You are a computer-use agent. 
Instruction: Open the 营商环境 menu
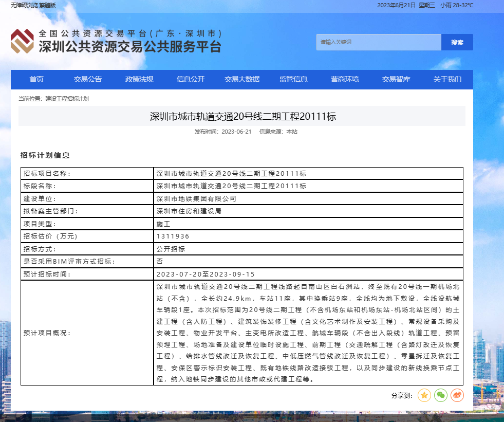[345, 79]
